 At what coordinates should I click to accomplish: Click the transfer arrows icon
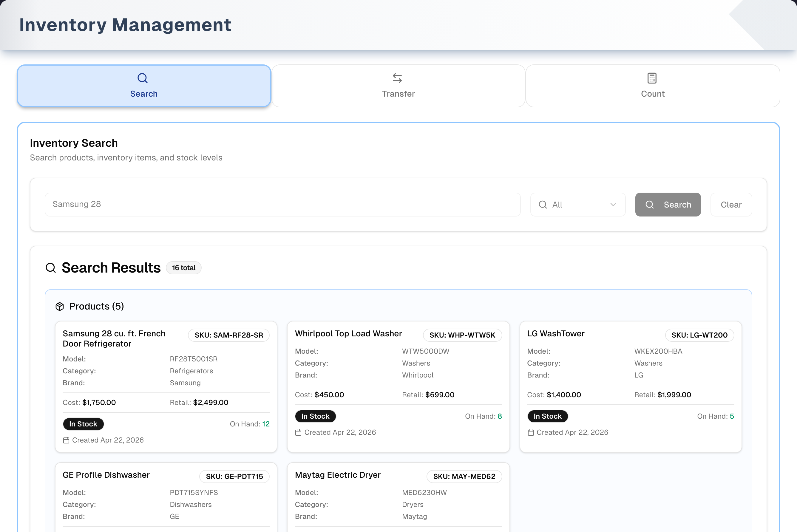point(397,78)
